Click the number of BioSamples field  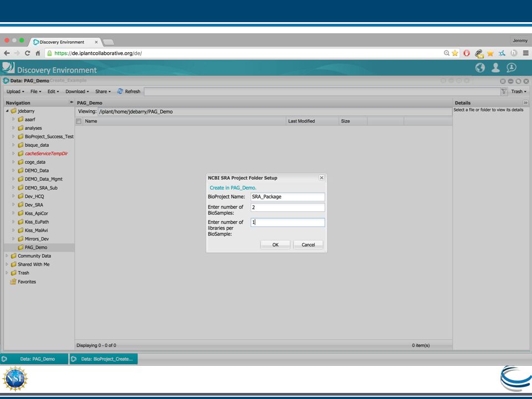(288, 207)
